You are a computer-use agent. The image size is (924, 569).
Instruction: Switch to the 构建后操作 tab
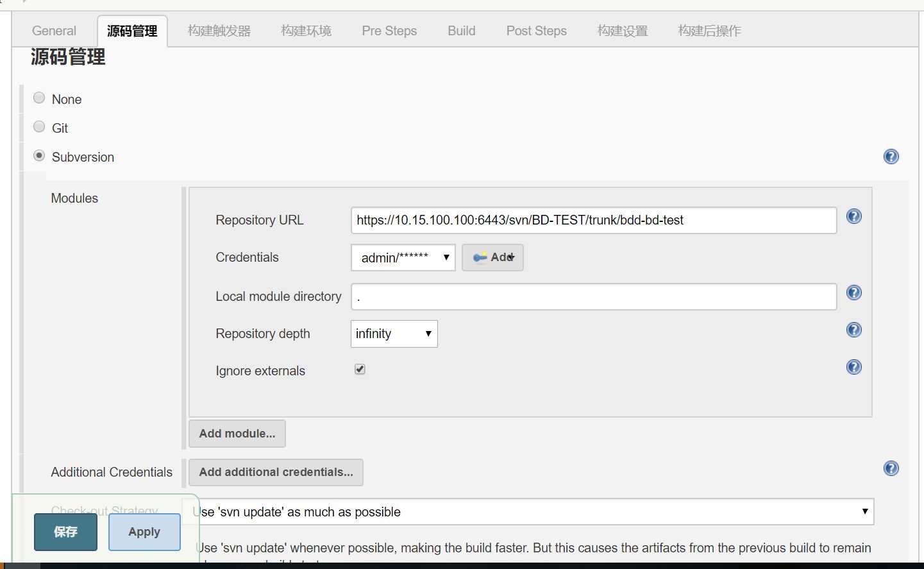click(x=710, y=31)
